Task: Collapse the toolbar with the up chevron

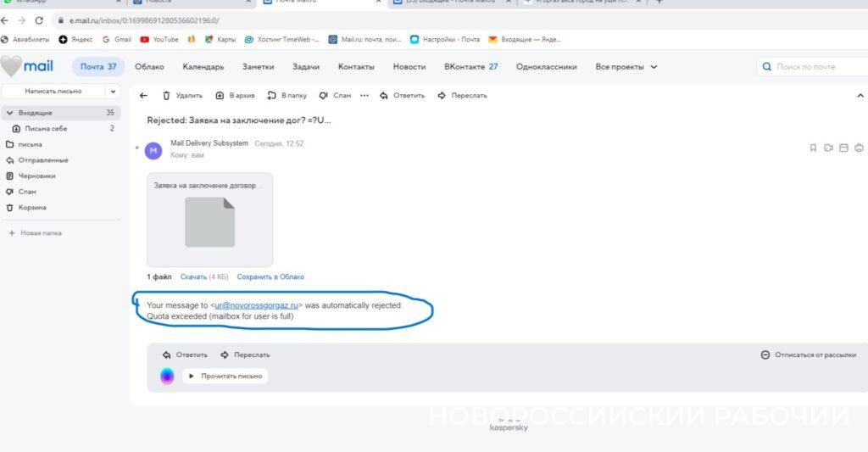Action: point(860,96)
